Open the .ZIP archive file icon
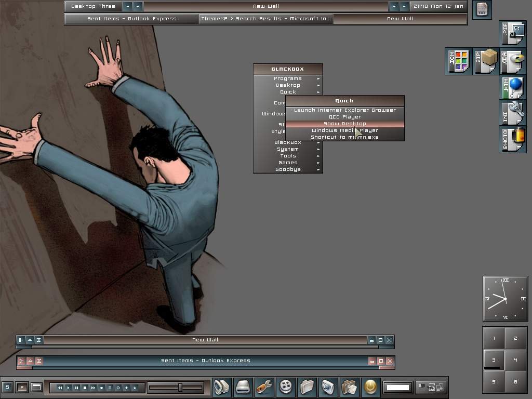Viewport: 532px width, 399px height. [x=486, y=61]
